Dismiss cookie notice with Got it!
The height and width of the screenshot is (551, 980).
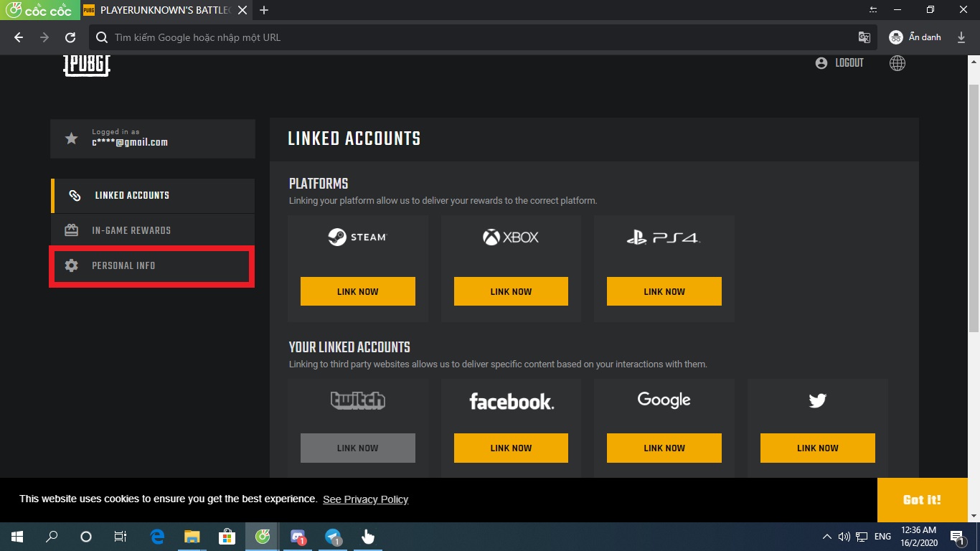[922, 500]
